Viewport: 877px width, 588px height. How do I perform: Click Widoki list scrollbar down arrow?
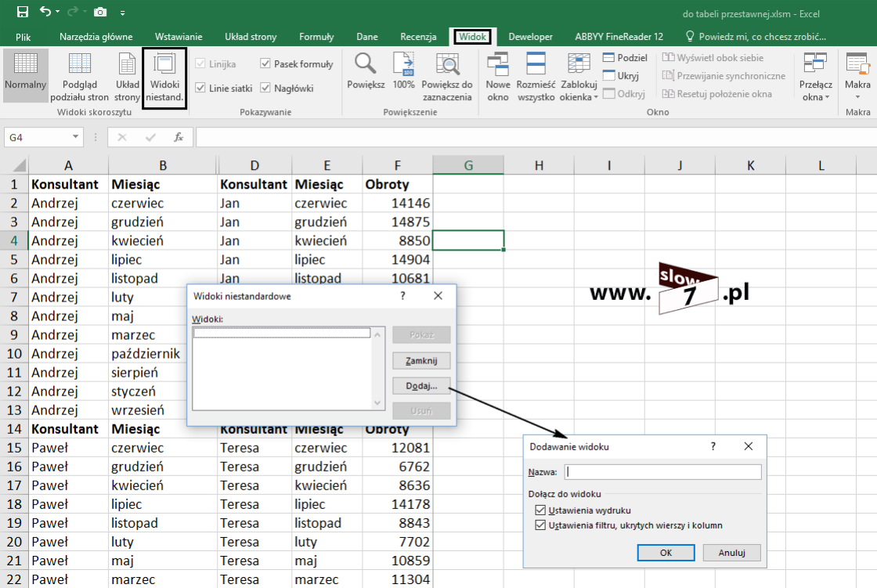[377, 402]
